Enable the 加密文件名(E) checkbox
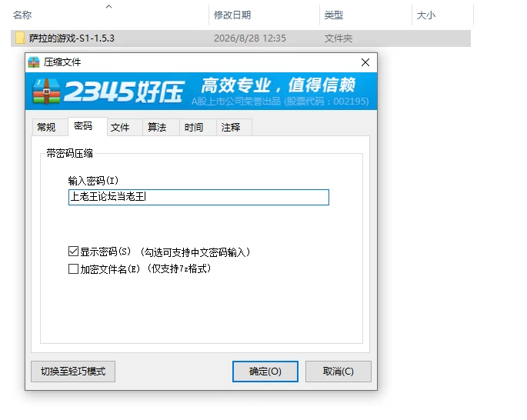 (x=73, y=268)
